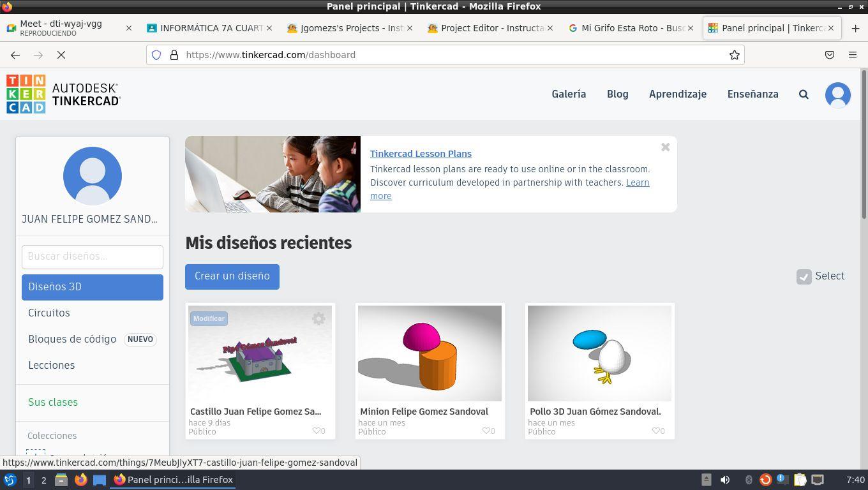
Task: Toggle the Select checkbox
Action: point(804,276)
